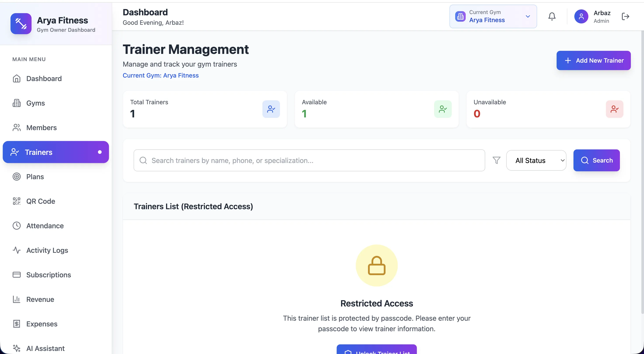Open the Current Gym: Arya Fitness link

pyautogui.click(x=161, y=75)
